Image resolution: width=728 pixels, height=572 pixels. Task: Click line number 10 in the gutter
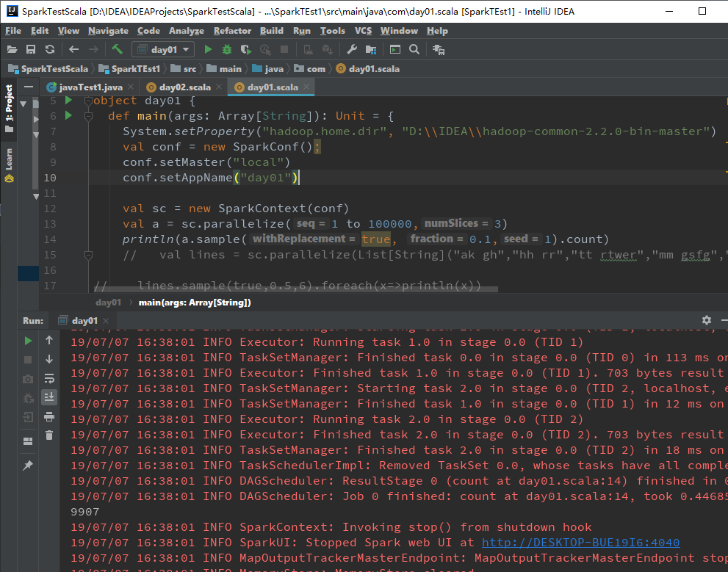pos(50,178)
